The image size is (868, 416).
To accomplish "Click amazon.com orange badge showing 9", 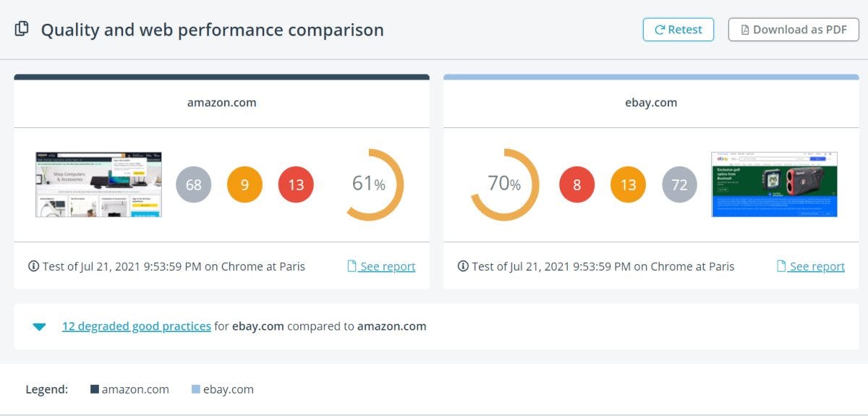I will [x=244, y=184].
